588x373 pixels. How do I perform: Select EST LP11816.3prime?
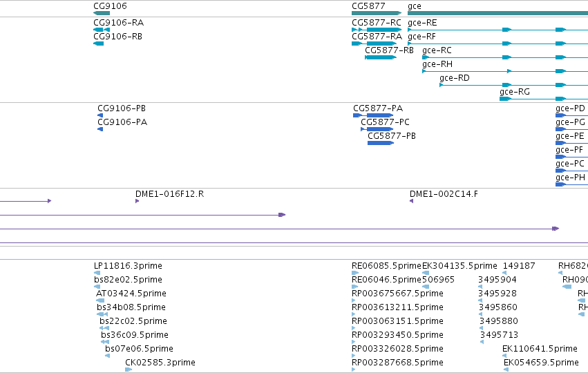(97, 273)
